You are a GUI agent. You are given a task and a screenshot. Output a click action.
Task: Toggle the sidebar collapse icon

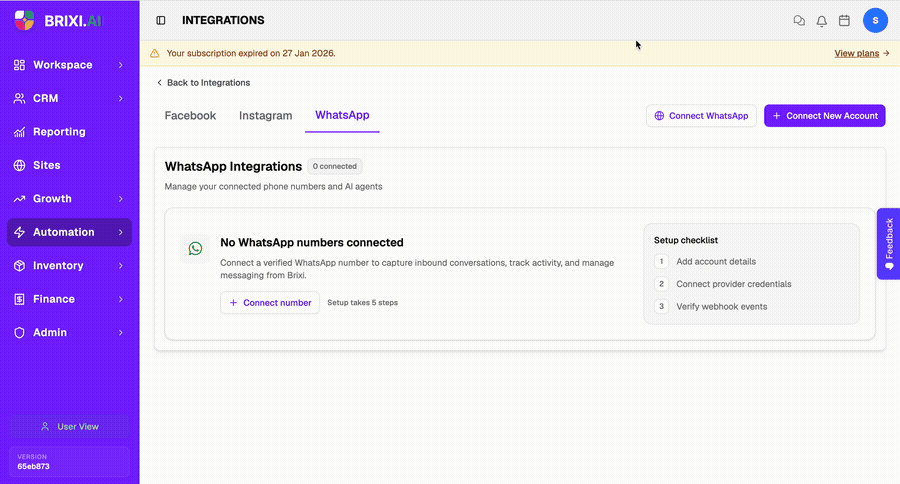[161, 20]
